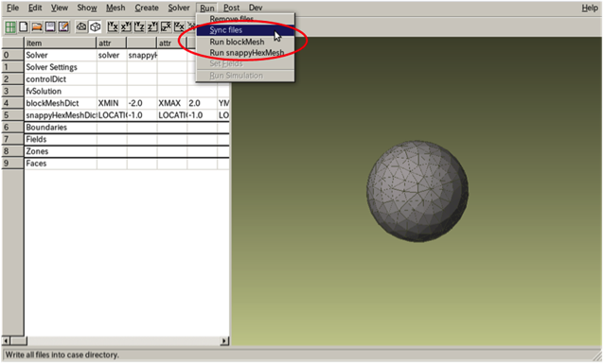Viewport: 603px width, 364px height.
Task: Click the save-as icon with the pencil
Action: [x=63, y=26]
